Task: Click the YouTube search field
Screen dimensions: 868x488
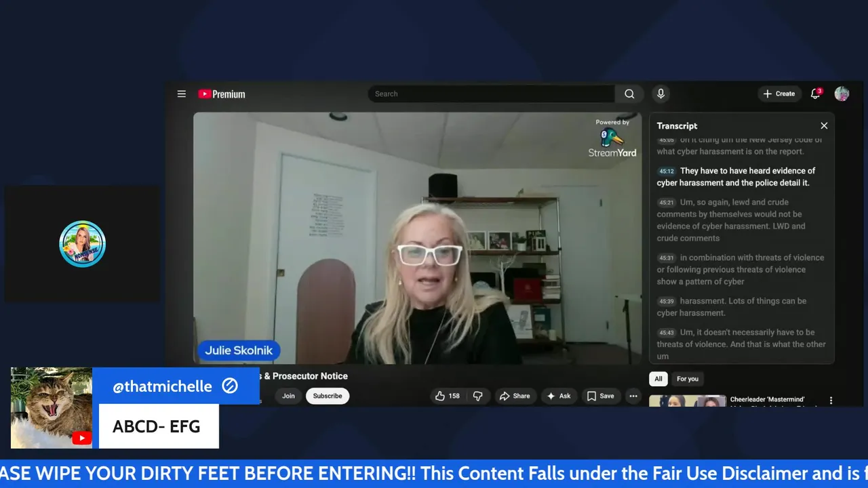Action: (x=492, y=94)
